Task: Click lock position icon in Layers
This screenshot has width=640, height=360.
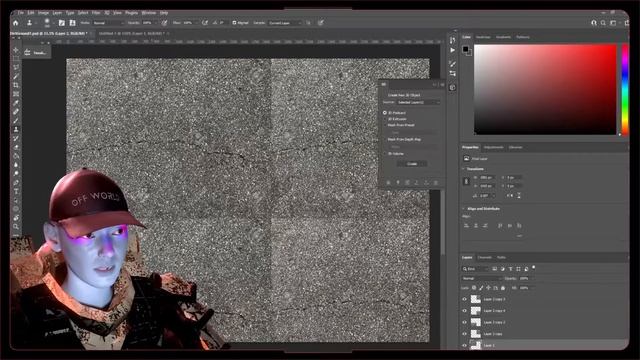Action: pyautogui.click(x=488, y=288)
